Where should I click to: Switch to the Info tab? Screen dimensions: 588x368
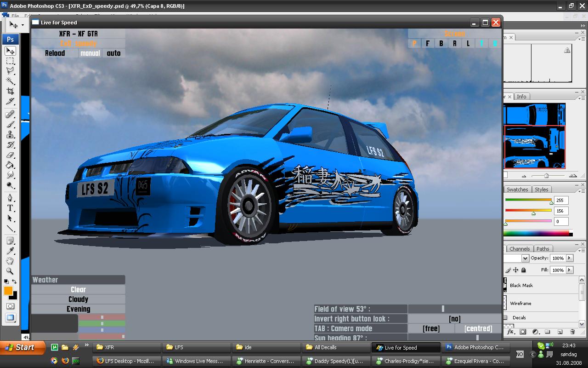click(521, 97)
